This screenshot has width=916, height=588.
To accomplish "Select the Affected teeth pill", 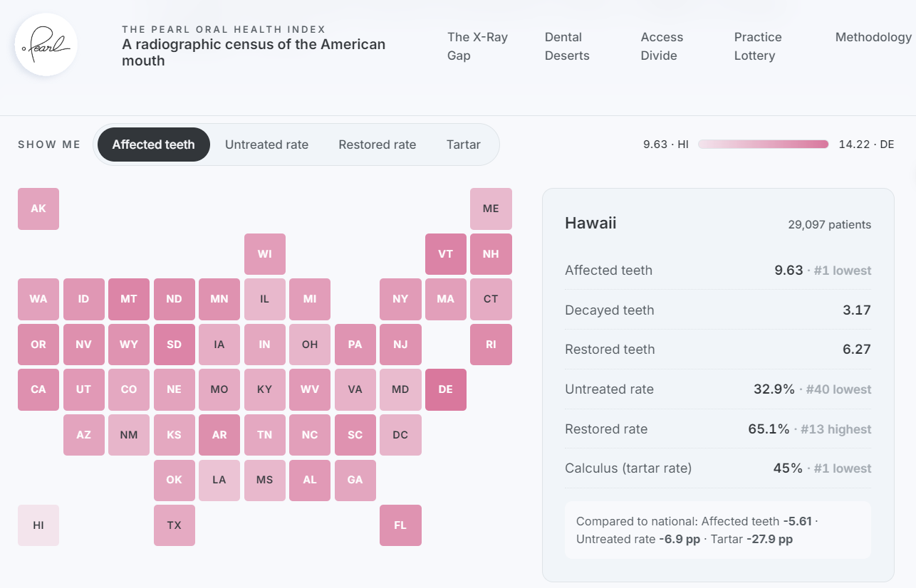I will tap(153, 145).
